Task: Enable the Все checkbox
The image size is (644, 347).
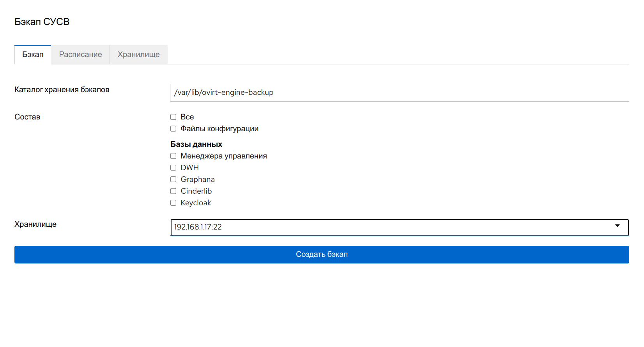Action: coord(173,117)
